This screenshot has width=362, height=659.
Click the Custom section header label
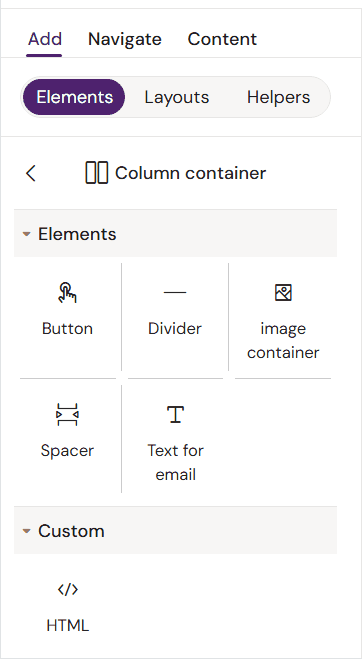pyautogui.click(x=71, y=531)
